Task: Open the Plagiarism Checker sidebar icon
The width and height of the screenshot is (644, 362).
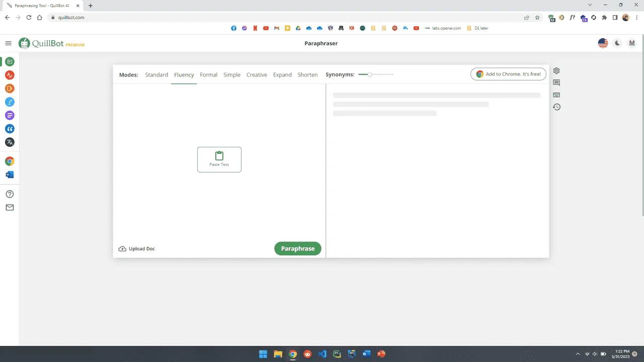Action: (x=10, y=88)
